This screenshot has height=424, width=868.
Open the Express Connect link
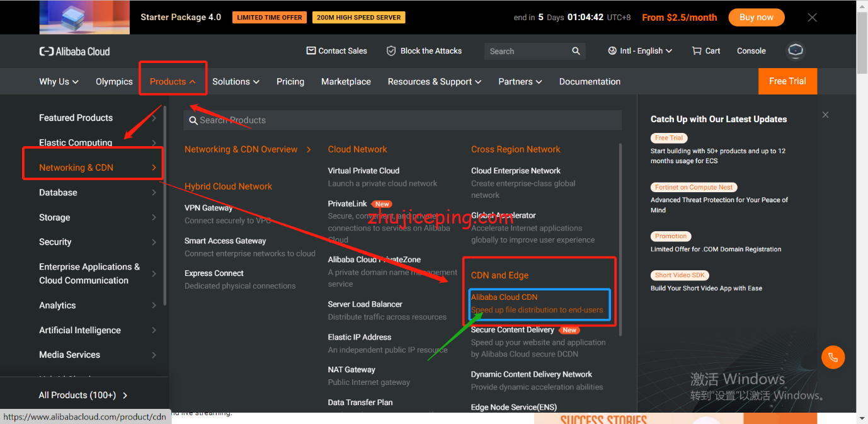click(x=214, y=273)
